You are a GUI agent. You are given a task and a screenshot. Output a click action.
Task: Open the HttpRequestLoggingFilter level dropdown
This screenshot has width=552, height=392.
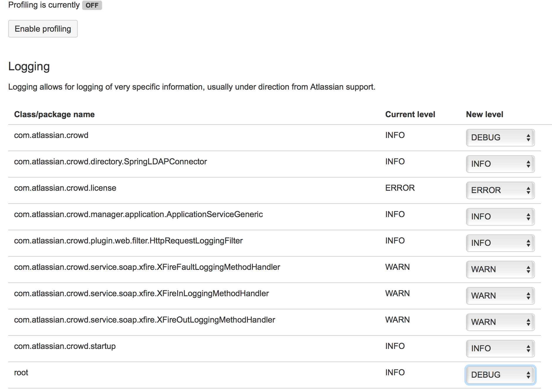500,243
